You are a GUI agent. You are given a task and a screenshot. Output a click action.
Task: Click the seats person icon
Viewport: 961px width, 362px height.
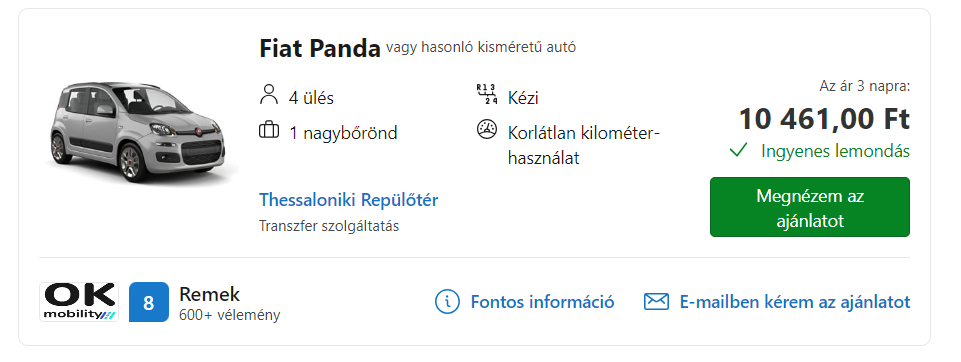[268, 95]
